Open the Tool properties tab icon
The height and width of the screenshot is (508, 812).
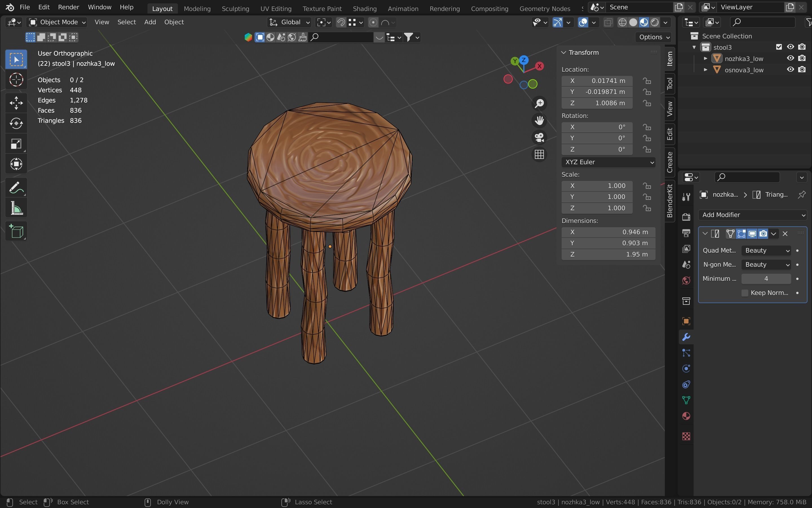click(686, 196)
